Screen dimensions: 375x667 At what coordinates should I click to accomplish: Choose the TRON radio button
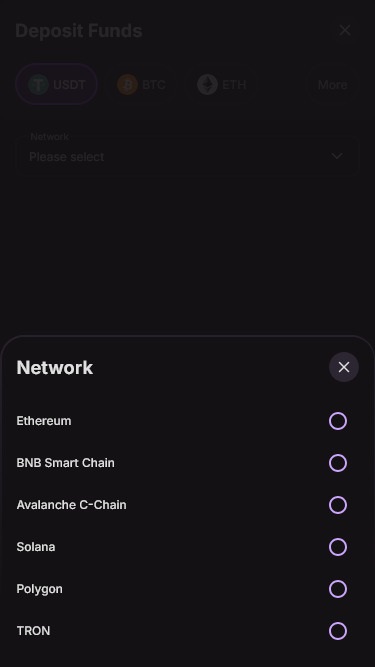[338, 631]
